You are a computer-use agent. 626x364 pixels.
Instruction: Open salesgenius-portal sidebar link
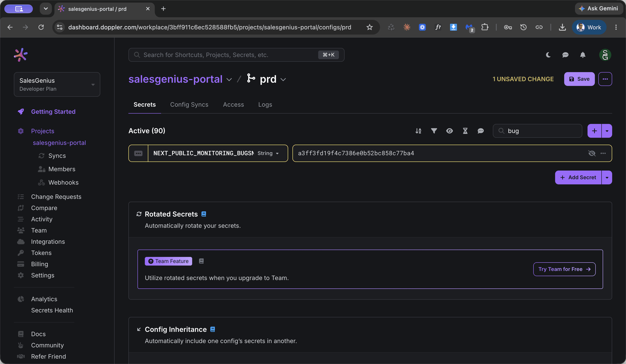[59, 143]
